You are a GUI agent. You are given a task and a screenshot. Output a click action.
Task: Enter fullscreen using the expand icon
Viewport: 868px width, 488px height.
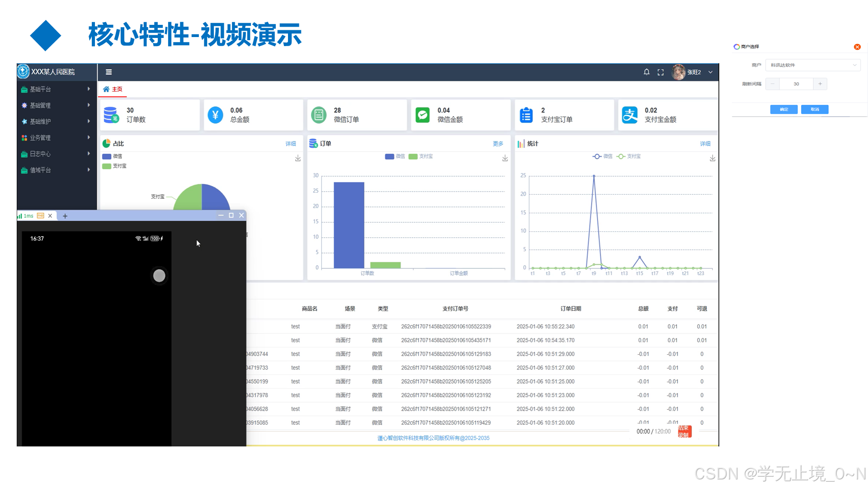(x=660, y=72)
